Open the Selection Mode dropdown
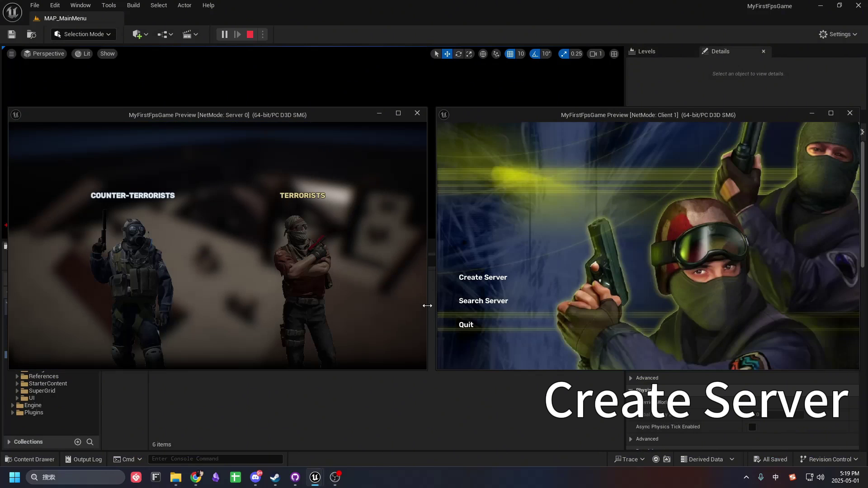The width and height of the screenshot is (868, 488). (84, 34)
